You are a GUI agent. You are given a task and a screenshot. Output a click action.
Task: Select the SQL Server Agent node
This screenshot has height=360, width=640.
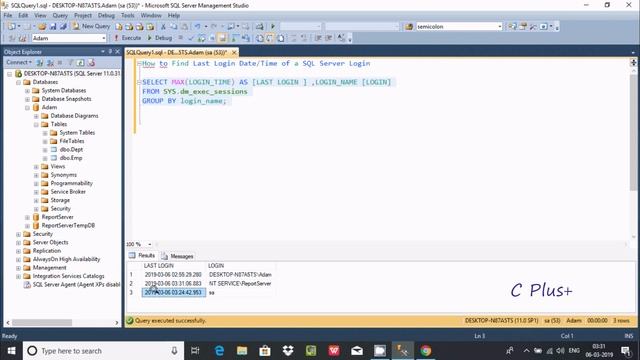pos(76,284)
